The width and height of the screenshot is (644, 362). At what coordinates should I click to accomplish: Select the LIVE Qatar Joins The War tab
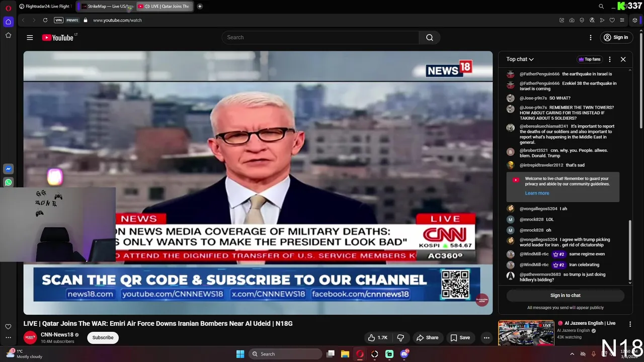pyautogui.click(x=164, y=7)
